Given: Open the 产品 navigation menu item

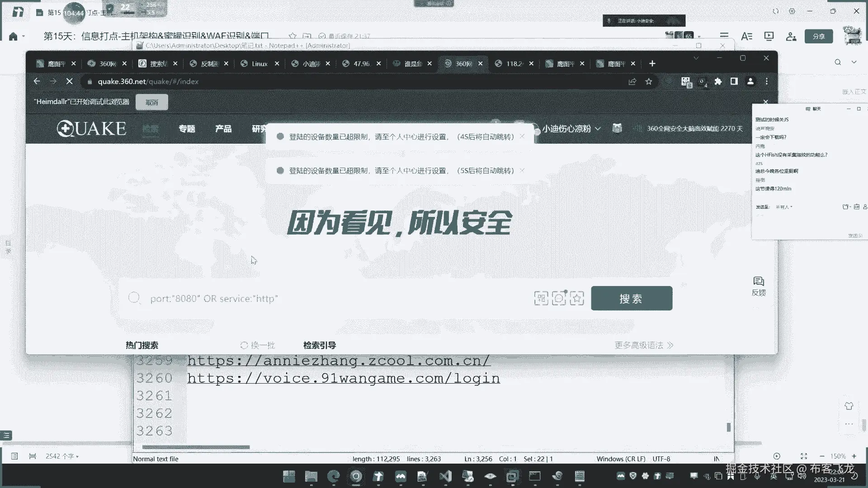Looking at the screenshot, I should (223, 129).
